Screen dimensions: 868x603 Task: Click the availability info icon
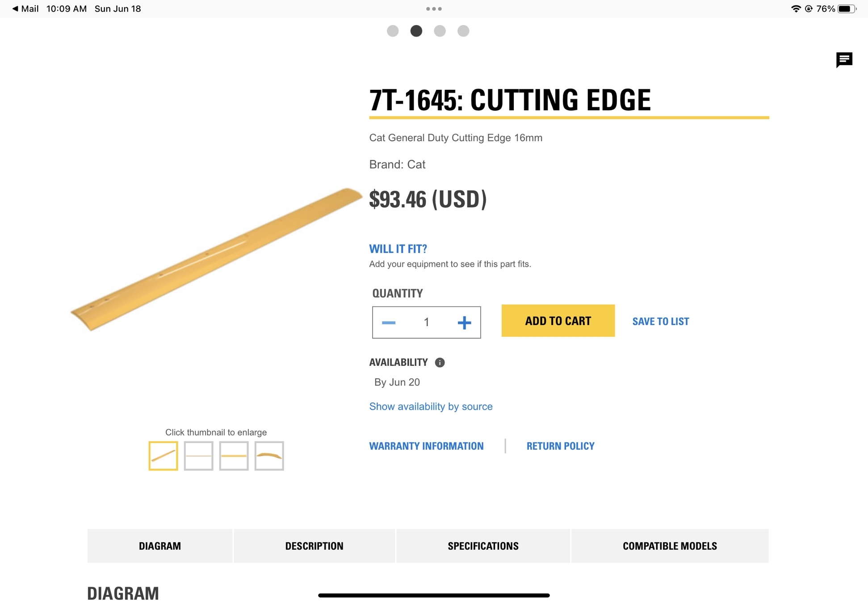(440, 362)
